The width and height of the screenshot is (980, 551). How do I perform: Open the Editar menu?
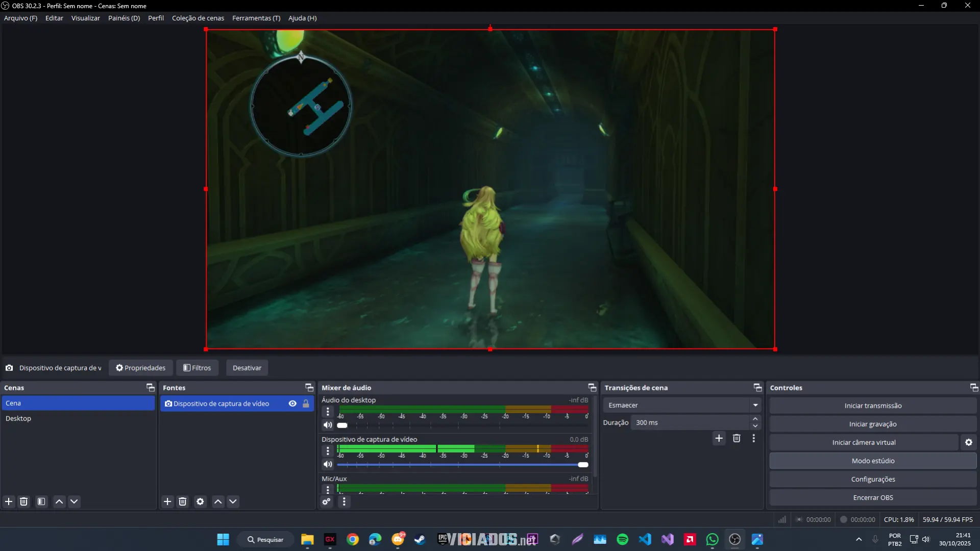pyautogui.click(x=54, y=18)
